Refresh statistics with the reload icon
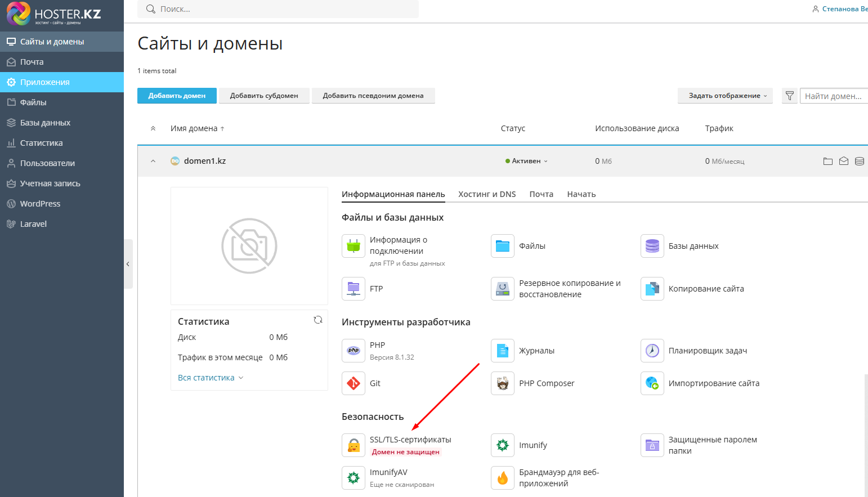 point(318,320)
